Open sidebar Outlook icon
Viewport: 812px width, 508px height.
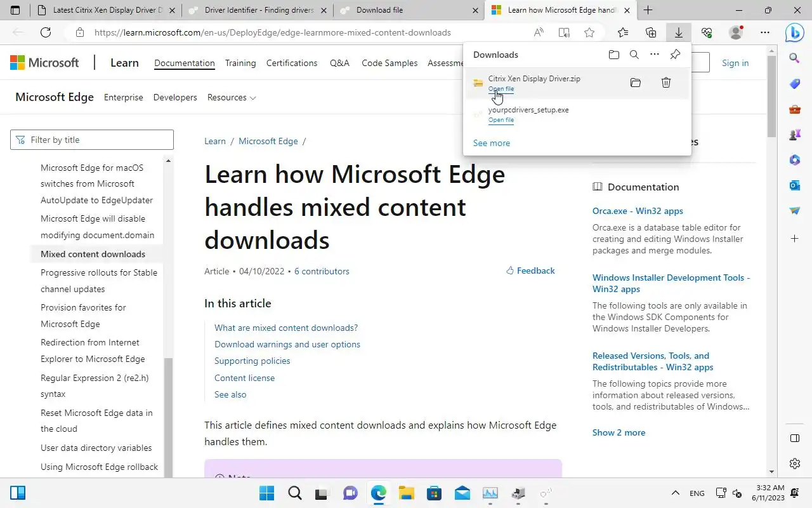(795, 185)
